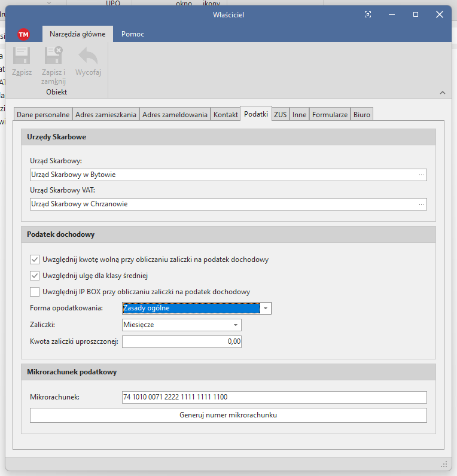Open the Adres zamieszkania tab

click(x=106, y=114)
